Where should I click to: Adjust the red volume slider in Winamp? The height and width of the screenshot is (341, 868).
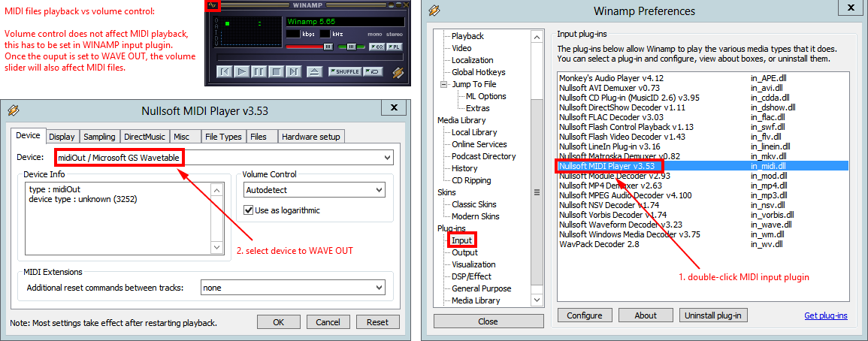(x=310, y=47)
